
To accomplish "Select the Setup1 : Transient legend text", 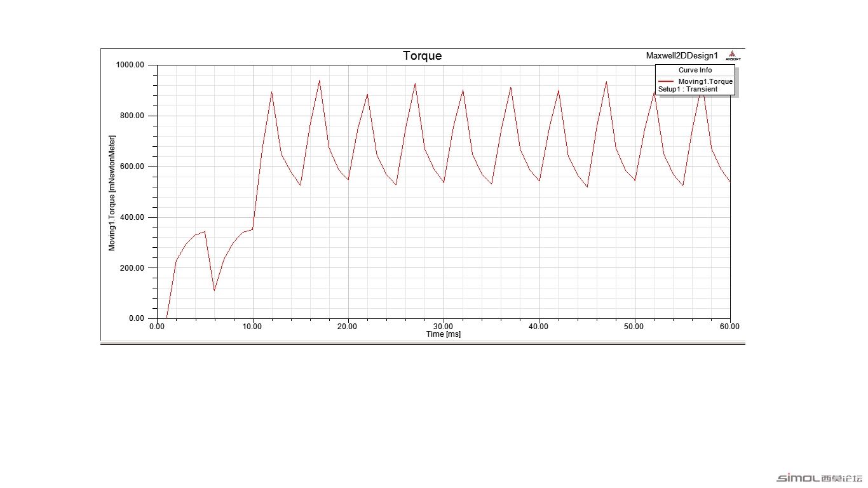I will pyautogui.click(x=688, y=90).
